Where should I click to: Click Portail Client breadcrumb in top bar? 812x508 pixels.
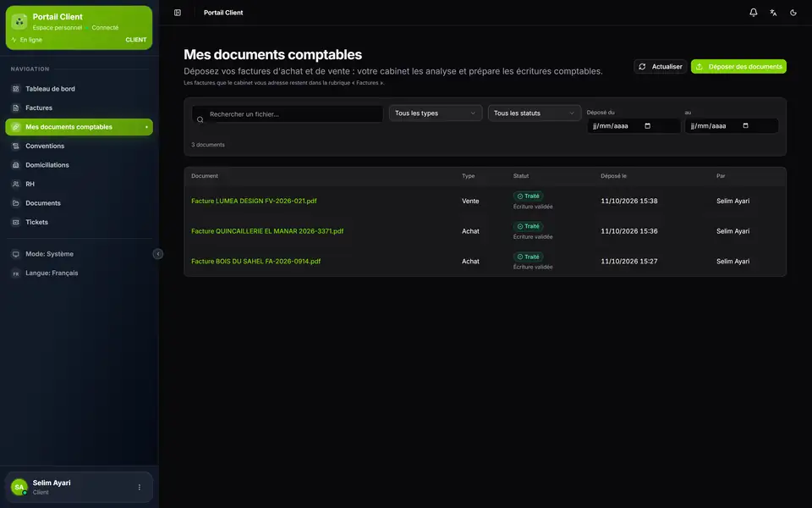(x=223, y=13)
